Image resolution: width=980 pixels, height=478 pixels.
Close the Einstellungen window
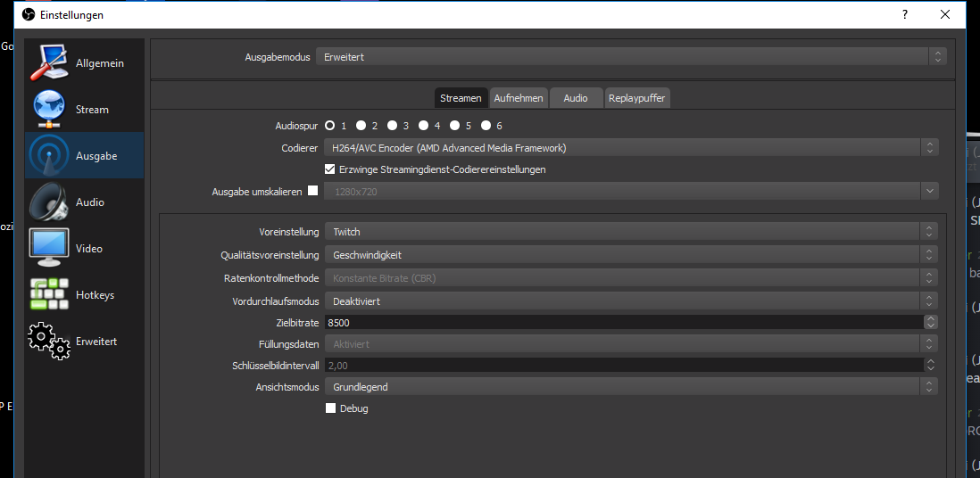[x=945, y=15]
